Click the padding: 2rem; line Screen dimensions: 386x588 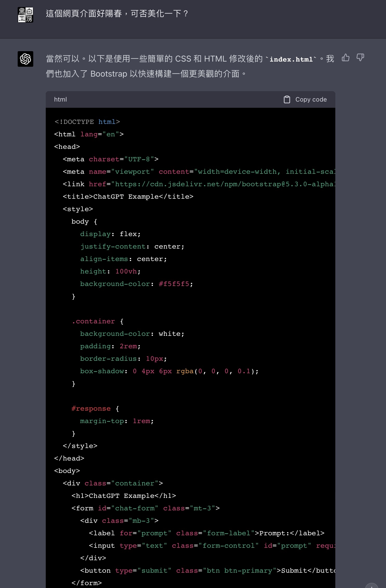[x=110, y=346]
